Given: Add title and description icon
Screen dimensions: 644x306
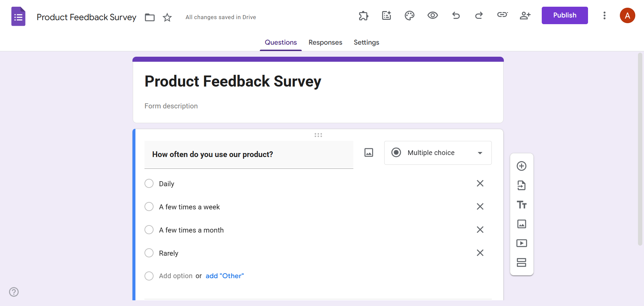Looking at the screenshot, I should tap(521, 205).
